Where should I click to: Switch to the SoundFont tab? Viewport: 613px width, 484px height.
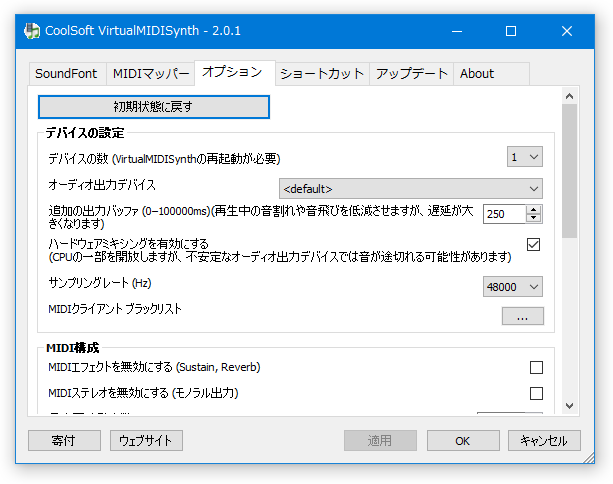click(x=67, y=73)
